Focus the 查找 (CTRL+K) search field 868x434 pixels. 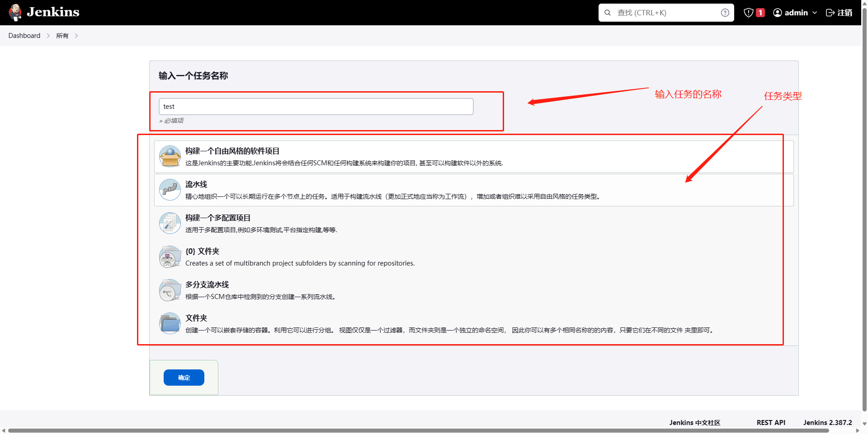[x=666, y=13]
